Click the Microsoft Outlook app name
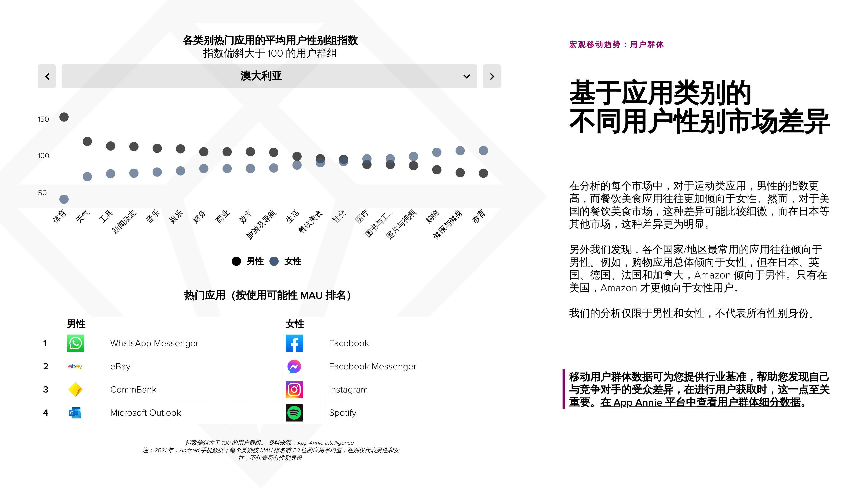 click(x=146, y=413)
